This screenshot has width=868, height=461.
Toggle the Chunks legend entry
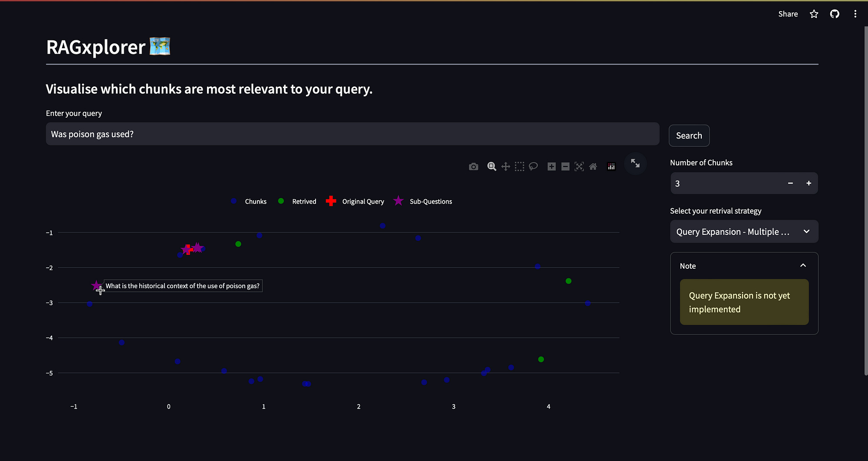(255, 201)
